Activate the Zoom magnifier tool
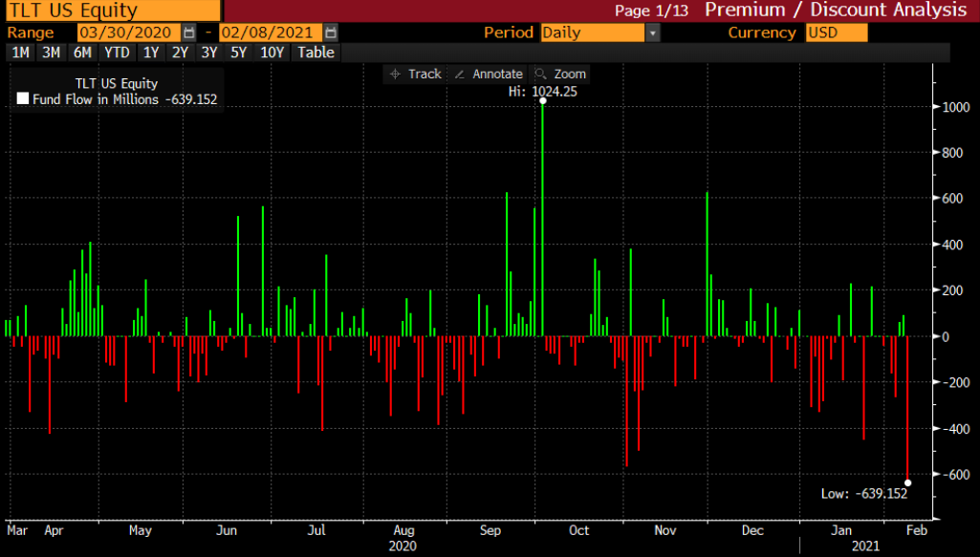 (x=560, y=75)
